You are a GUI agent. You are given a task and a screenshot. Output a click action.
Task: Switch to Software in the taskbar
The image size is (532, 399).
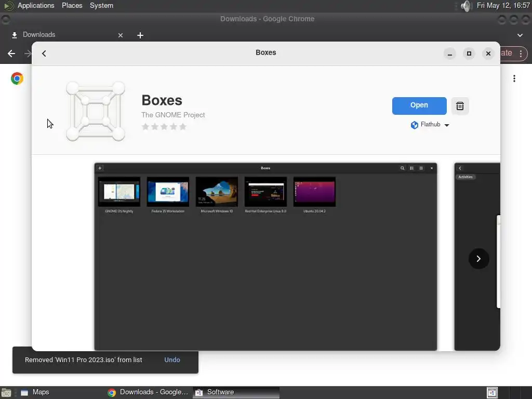[236, 392]
